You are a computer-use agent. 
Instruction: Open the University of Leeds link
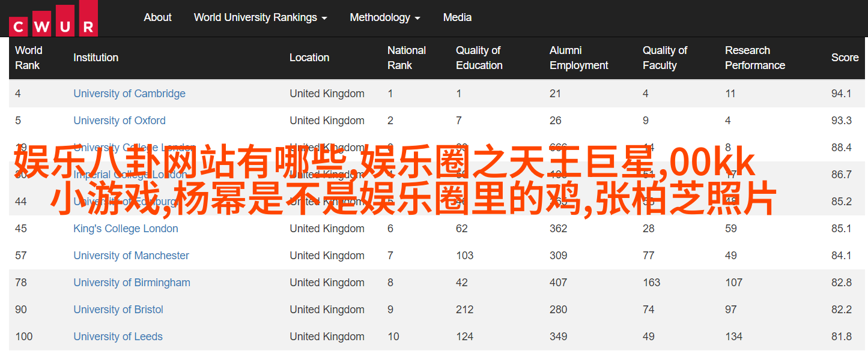click(x=118, y=337)
